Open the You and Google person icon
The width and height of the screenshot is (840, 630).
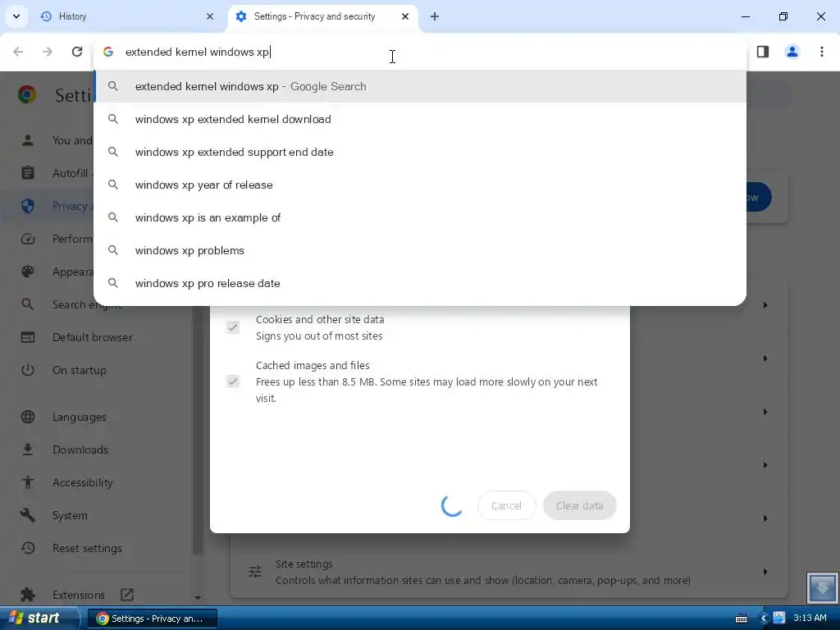(x=28, y=140)
